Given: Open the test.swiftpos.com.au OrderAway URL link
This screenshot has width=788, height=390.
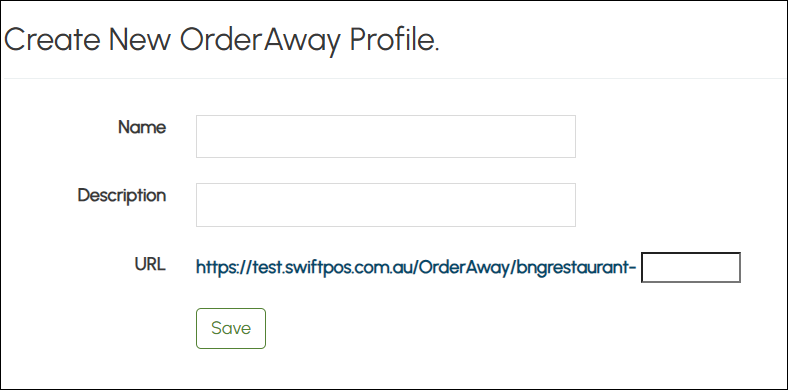Looking at the screenshot, I should (416, 267).
